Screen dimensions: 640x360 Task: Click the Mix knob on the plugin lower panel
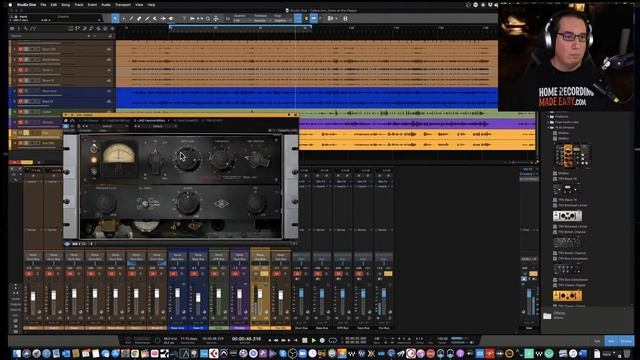click(x=256, y=203)
